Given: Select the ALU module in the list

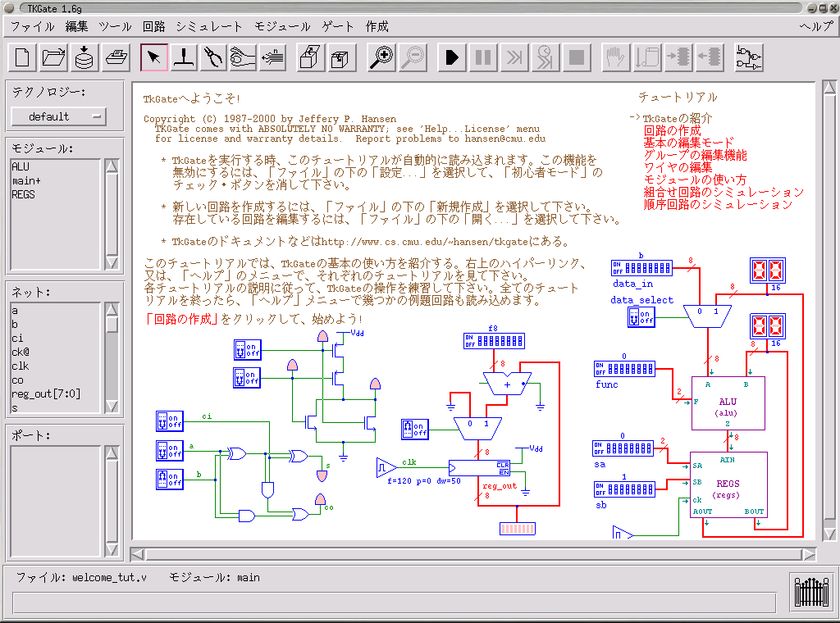Looking at the screenshot, I should coord(21,166).
